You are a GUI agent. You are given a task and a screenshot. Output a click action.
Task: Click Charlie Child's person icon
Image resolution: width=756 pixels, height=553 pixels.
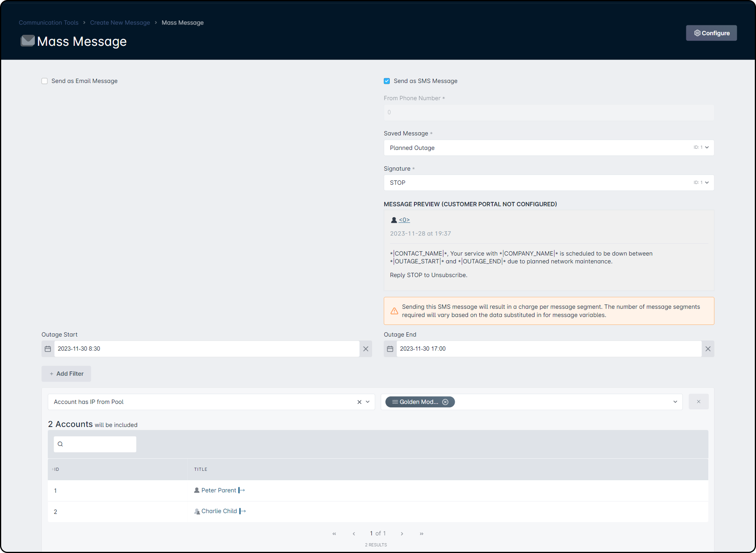pos(197,511)
